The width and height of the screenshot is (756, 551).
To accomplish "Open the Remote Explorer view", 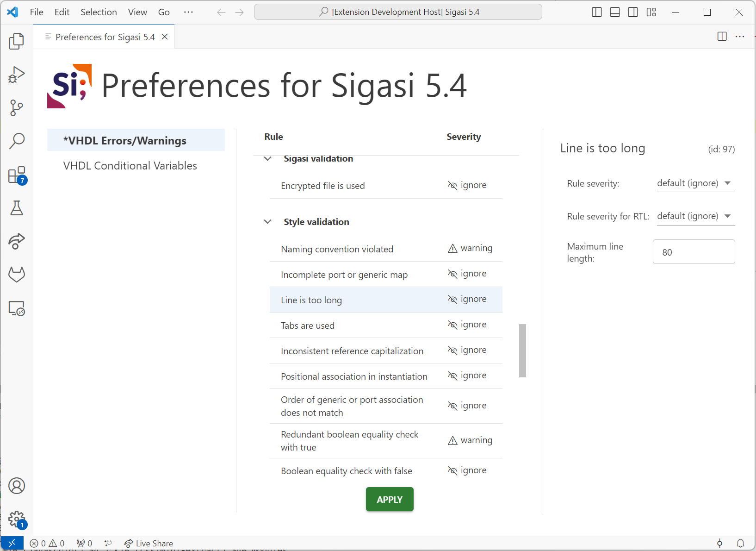I will 17,308.
